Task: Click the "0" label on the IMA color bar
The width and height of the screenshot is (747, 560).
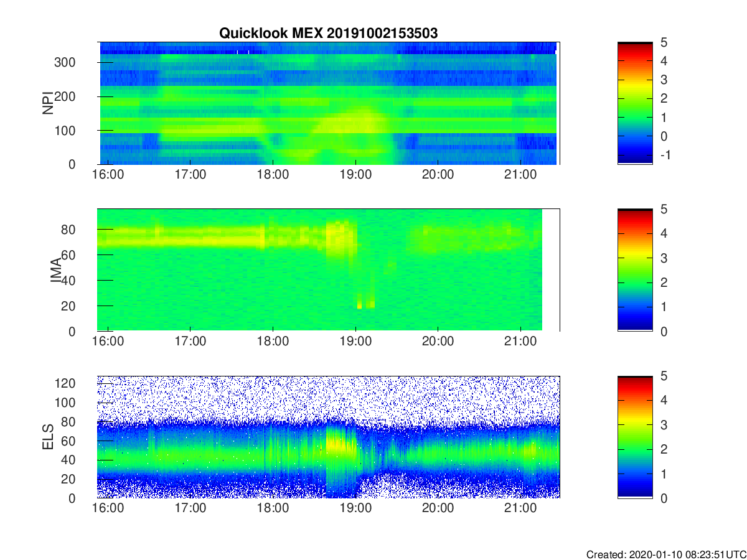Action: [x=663, y=331]
